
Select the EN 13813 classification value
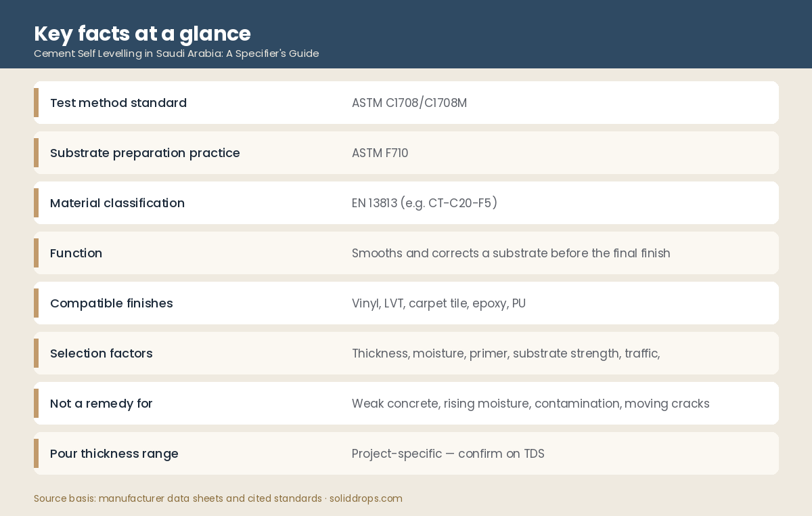tap(424, 203)
